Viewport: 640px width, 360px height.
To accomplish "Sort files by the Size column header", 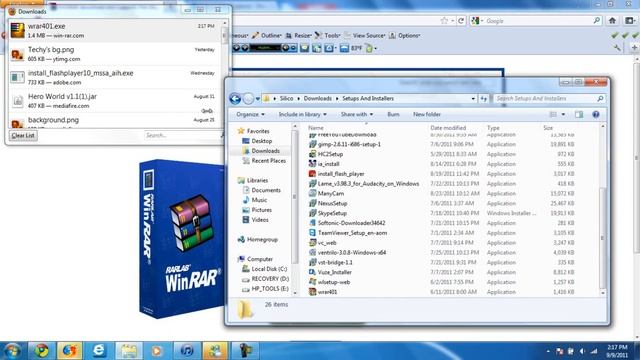I will (x=548, y=128).
